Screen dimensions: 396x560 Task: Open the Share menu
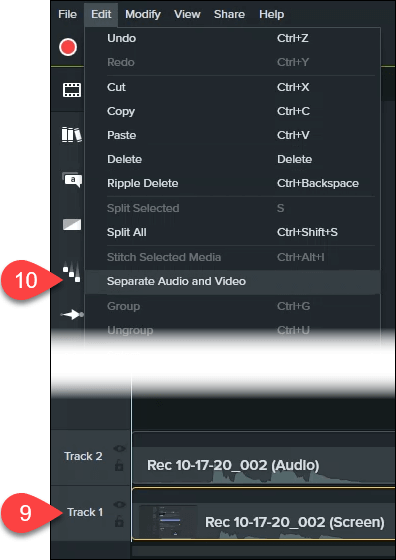pyautogui.click(x=230, y=14)
